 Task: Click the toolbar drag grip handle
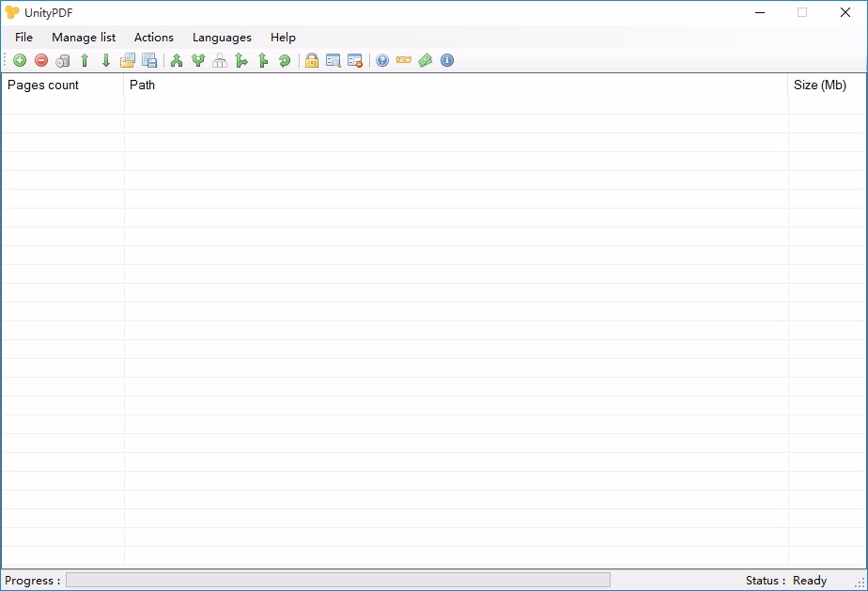pos(5,60)
